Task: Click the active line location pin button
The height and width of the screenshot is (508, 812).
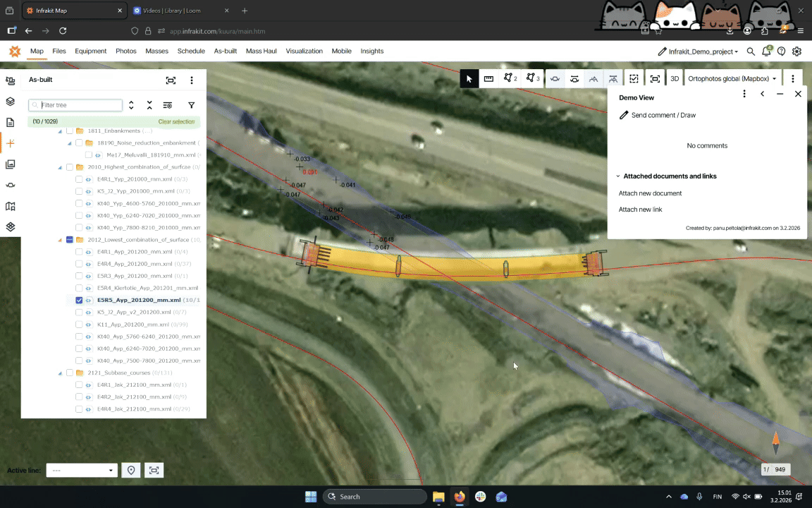Action: coord(131,470)
